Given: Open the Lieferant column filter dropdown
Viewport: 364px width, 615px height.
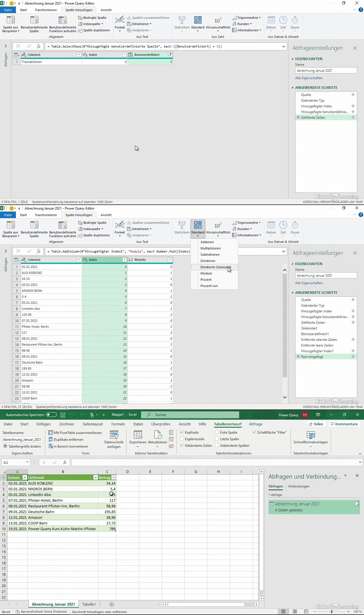Looking at the screenshot, I should 96,477.
